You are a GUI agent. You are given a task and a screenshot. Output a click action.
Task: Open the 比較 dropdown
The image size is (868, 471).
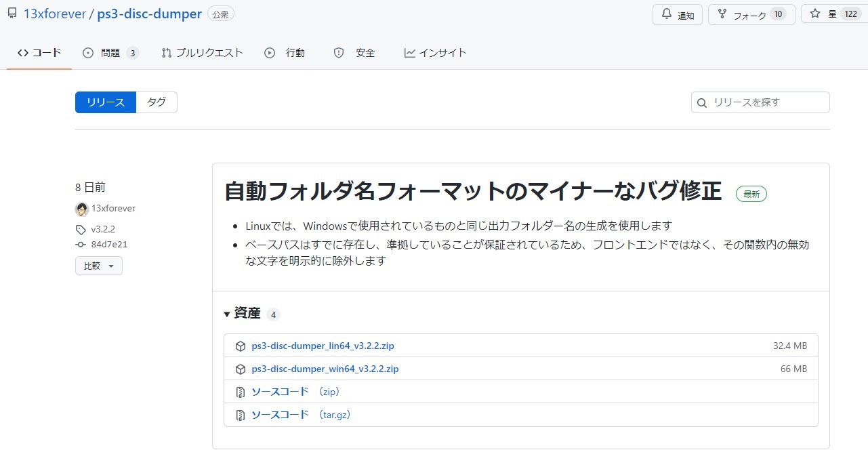pyautogui.click(x=99, y=266)
